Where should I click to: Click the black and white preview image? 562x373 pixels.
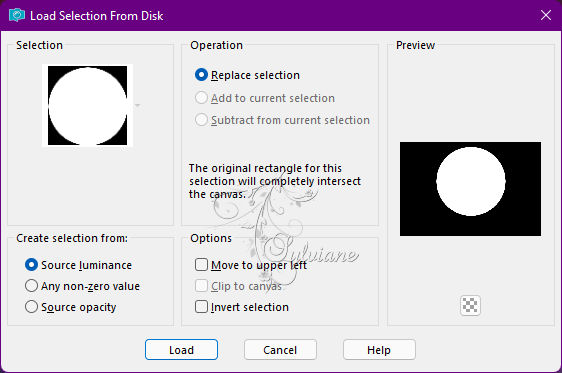[470, 189]
